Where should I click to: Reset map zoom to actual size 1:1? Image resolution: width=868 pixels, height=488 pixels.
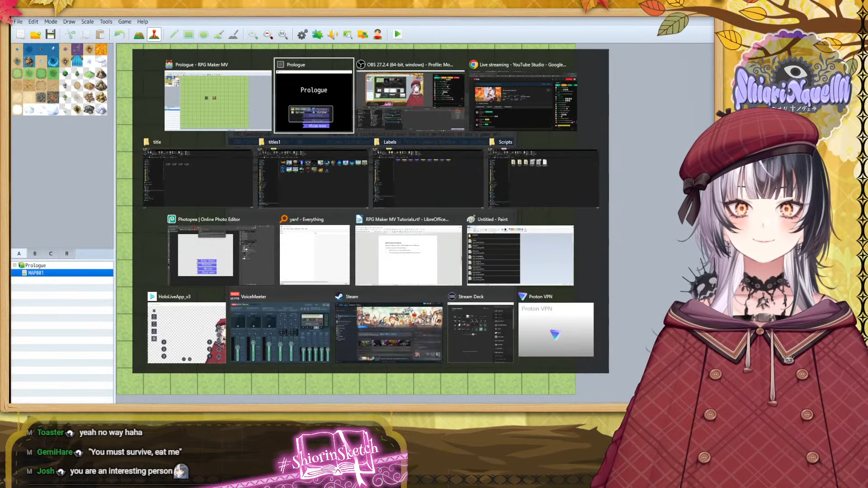(283, 34)
